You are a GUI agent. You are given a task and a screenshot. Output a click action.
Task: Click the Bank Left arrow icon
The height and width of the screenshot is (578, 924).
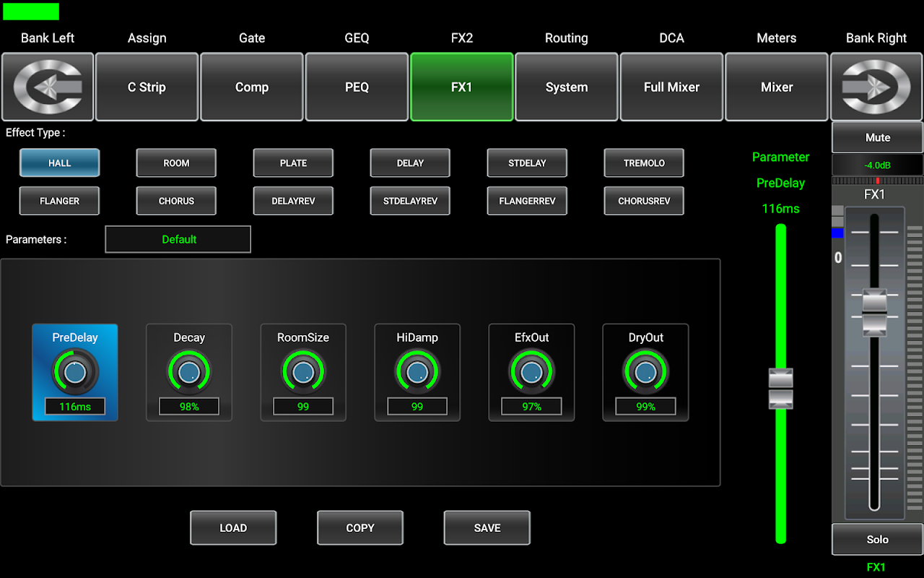click(48, 87)
